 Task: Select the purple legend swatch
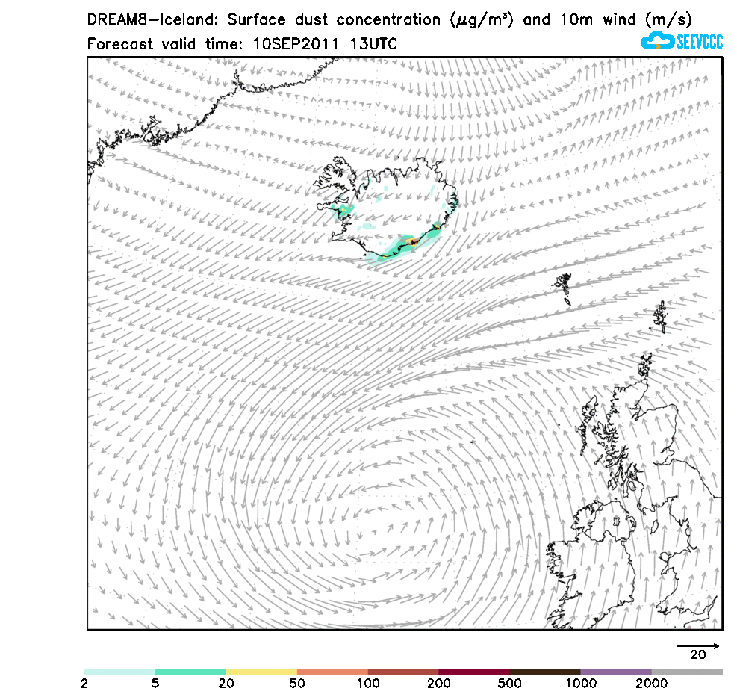point(616,672)
